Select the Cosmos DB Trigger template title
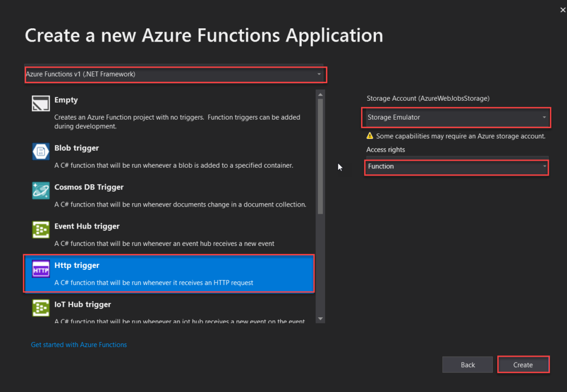567x392 pixels. tap(89, 187)
